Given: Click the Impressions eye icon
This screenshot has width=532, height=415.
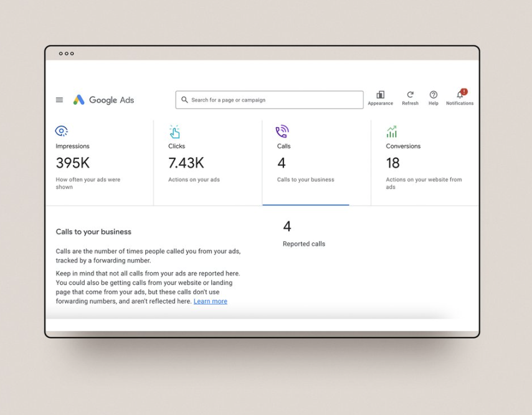Looking at the screenshot, I should pos(62,131).
